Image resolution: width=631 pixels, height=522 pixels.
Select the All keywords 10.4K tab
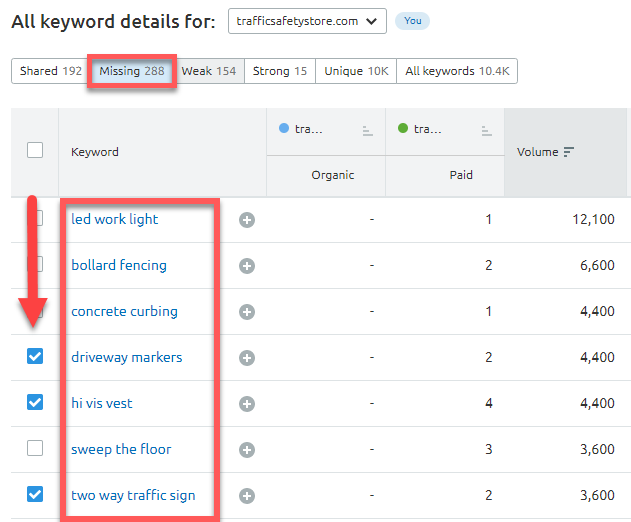pos(456,72)
